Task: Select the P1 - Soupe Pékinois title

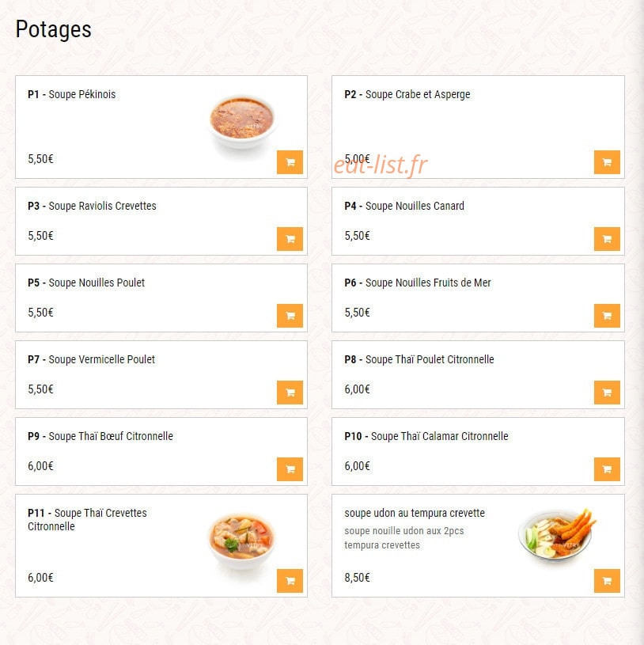Action: click(71, 94)
